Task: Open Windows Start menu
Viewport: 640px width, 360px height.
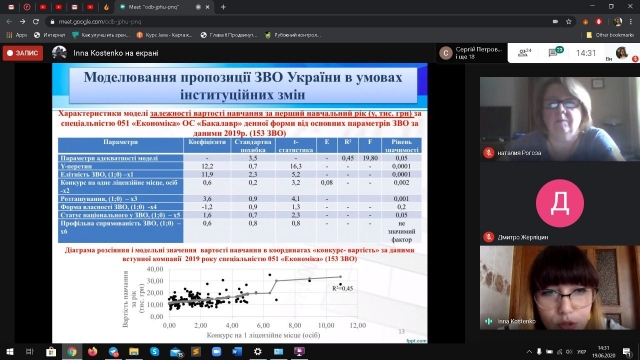Action: pyautogui.click(x=10, y=351)
